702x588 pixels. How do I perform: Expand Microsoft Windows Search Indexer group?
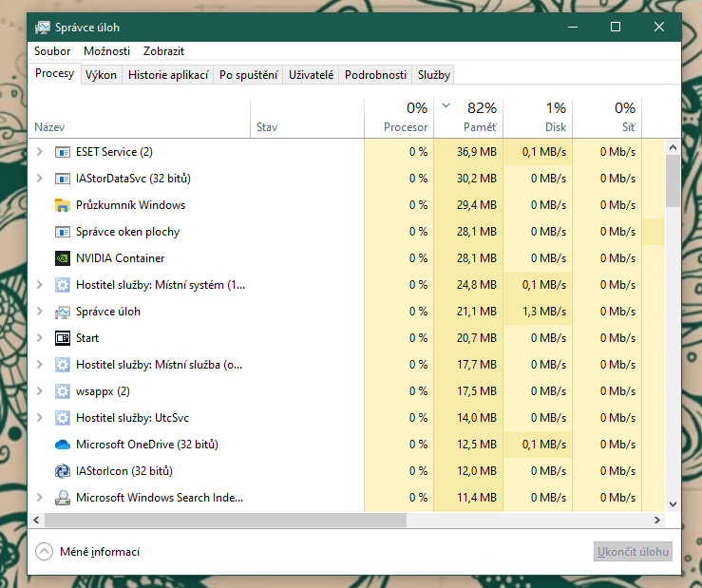[39, 498]
